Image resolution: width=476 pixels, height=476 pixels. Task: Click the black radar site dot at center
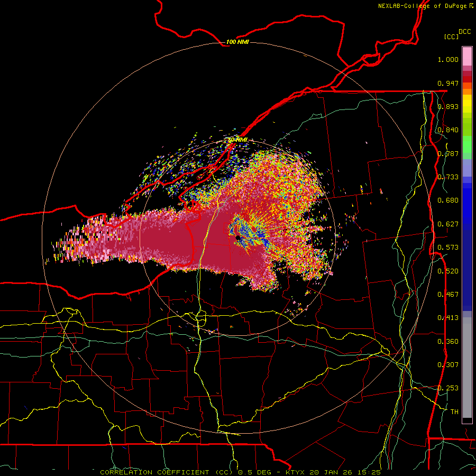(237, 237)
